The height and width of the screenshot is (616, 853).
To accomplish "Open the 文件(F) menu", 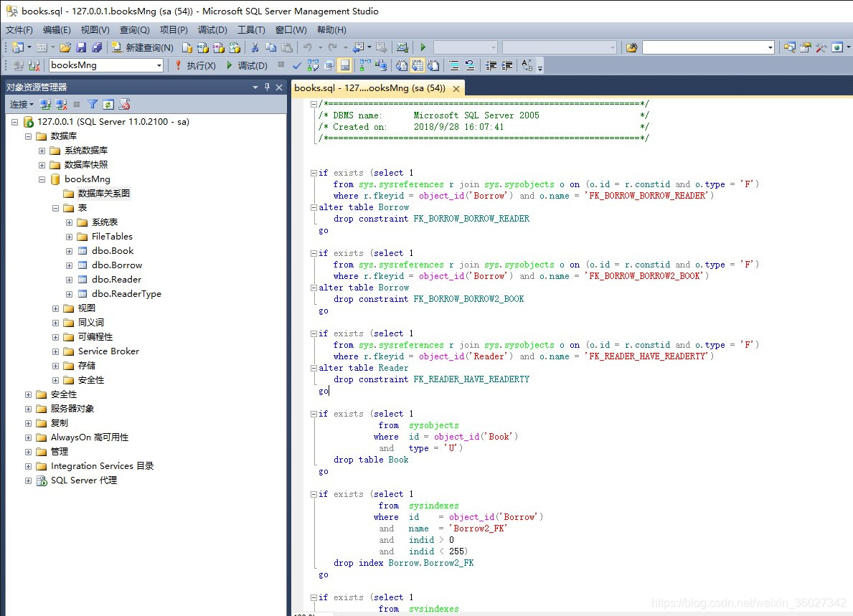I will [19, 30].
